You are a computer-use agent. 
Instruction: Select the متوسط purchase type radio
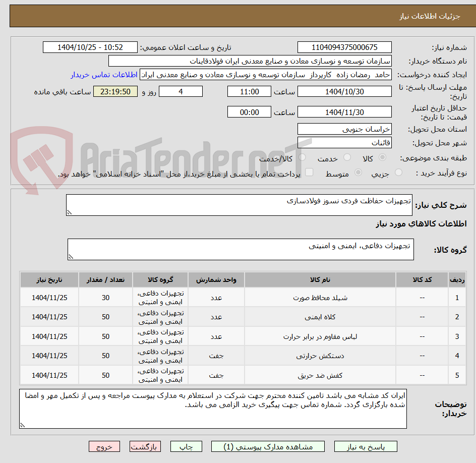point(358,172)
